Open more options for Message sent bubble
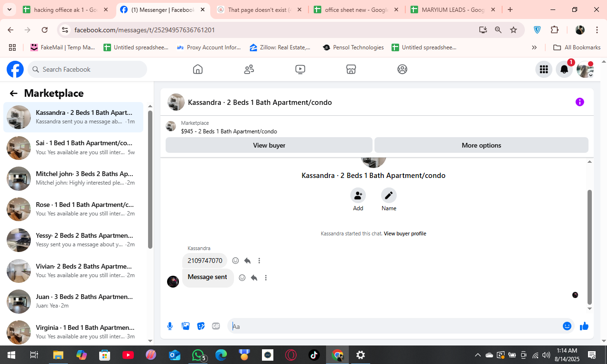 tap(266, 278)
